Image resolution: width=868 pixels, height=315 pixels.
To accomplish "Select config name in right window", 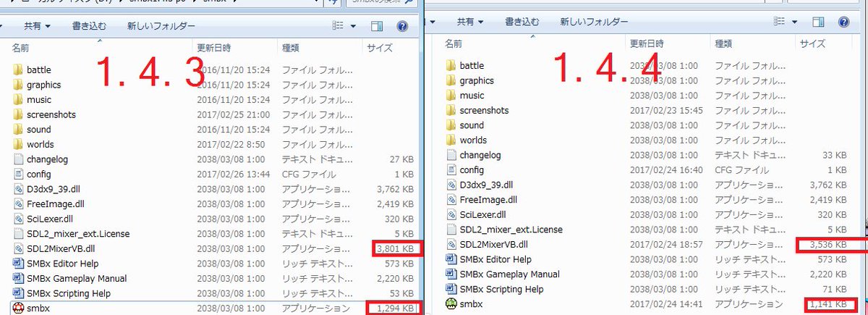I will coord(472,170).
